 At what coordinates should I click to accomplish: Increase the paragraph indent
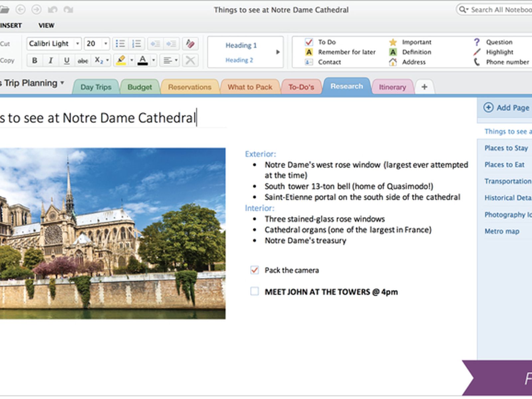pyautogui.click(x=171, y=44)
